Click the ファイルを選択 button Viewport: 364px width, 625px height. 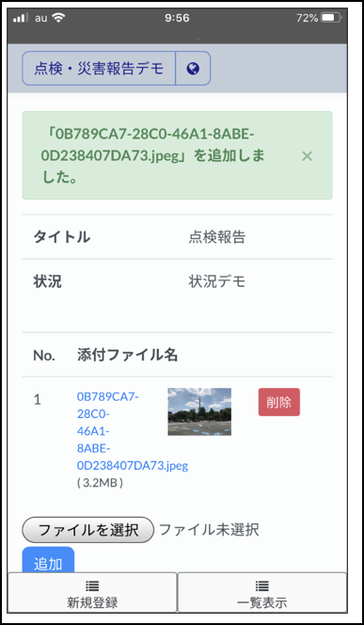[x=88, y=530]
